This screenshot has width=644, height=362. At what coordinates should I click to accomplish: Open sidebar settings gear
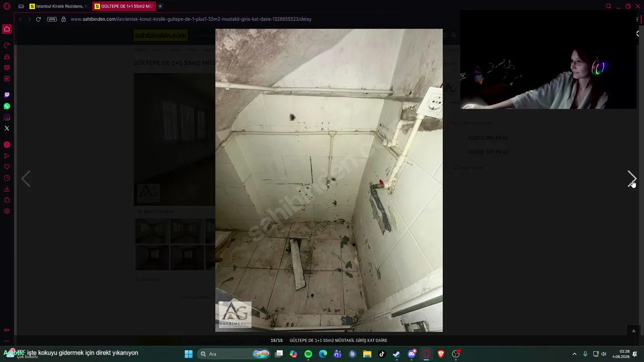coord(7,211)
